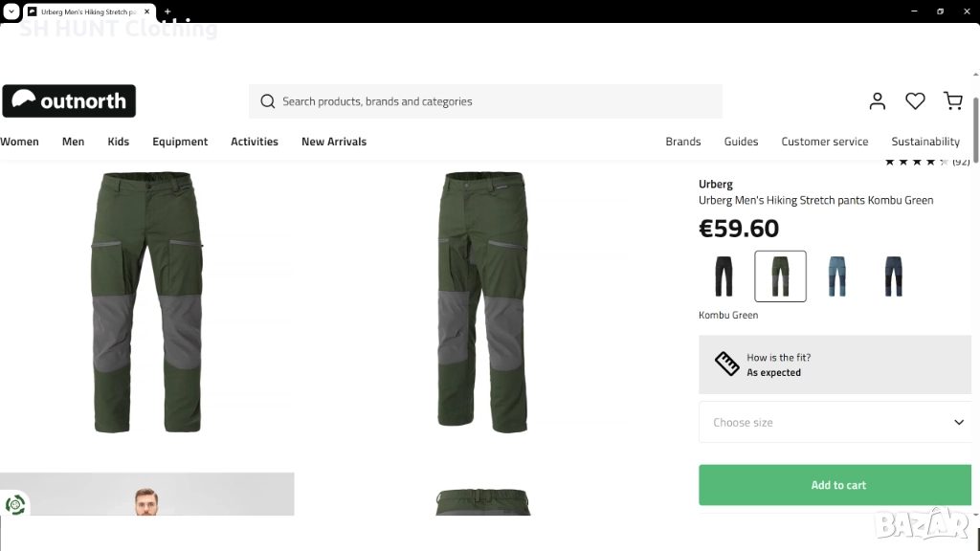Image resolution: width=980 pixels, height=551 pixels.
Task: Close the Urberg Men's Hiking tab
Action: click(x=147, y=11)
